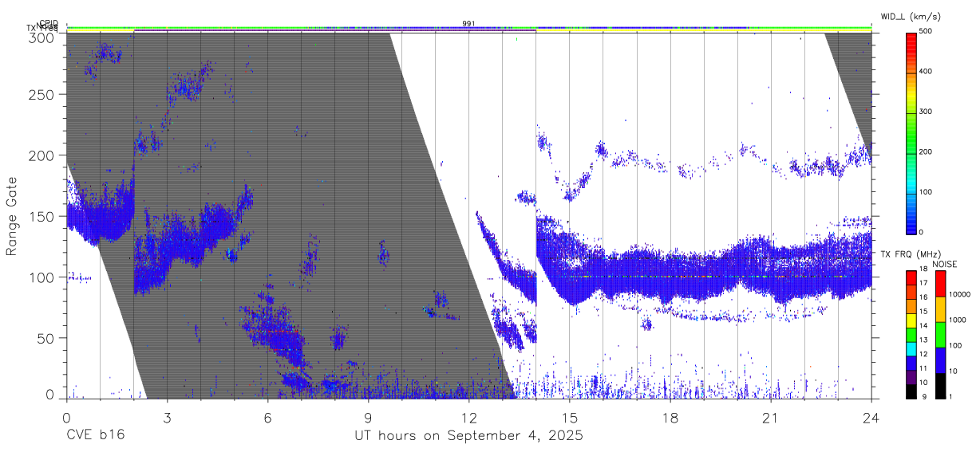Click the 'CPID' label at top left
The image size is (980, 452).
(49, 23)
